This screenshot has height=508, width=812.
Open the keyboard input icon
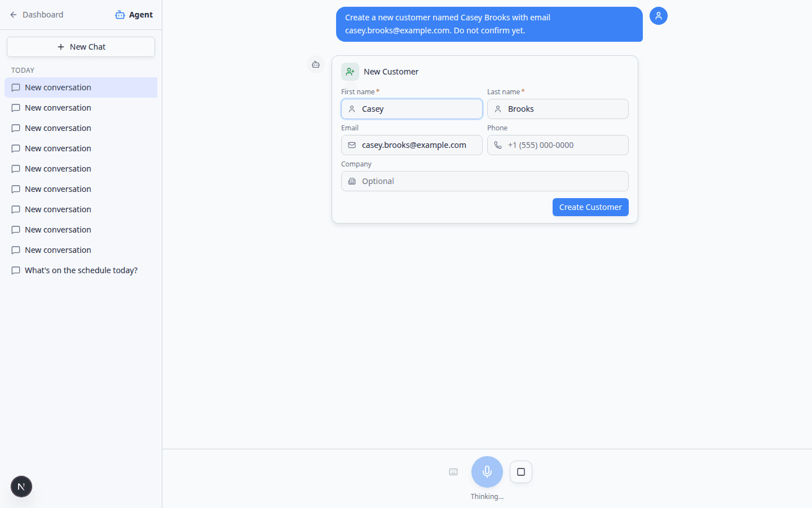tap(453, 472)
